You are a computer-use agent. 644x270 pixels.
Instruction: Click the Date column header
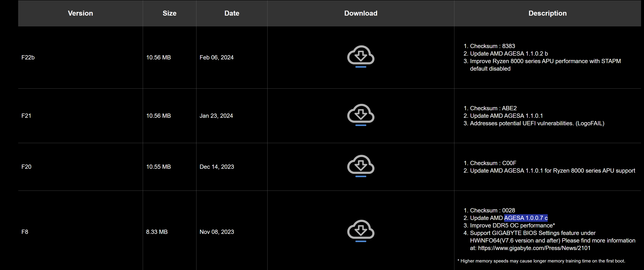(232, 13)
